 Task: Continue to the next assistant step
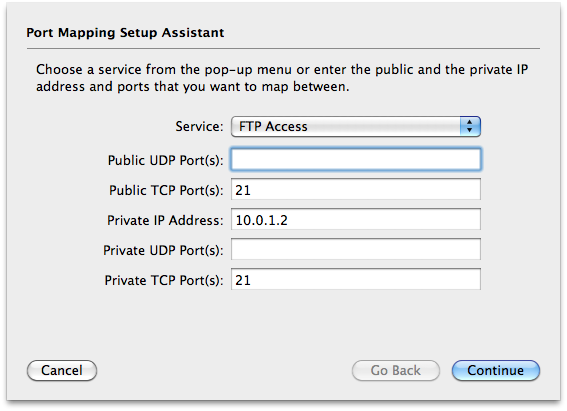pyautogui.click(x=496, y=371)
